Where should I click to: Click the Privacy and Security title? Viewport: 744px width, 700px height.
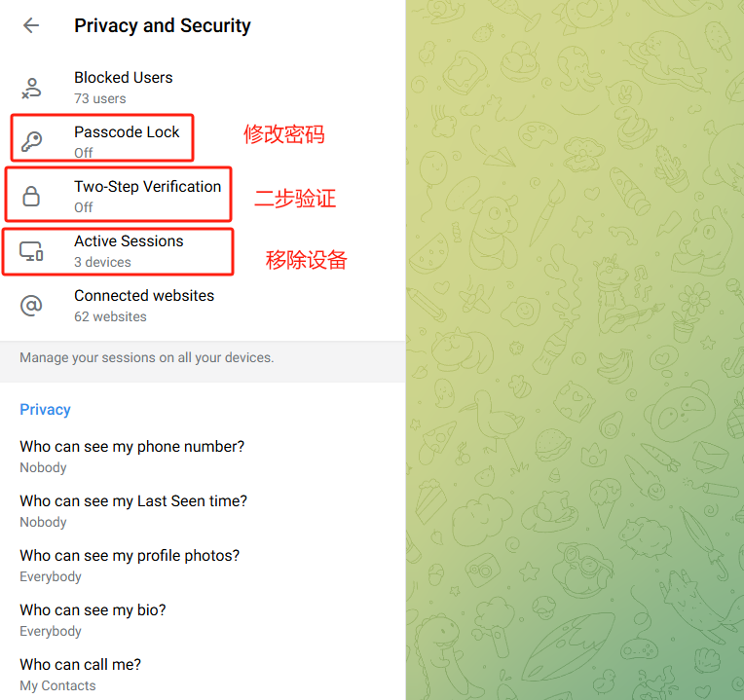point(163,26)
